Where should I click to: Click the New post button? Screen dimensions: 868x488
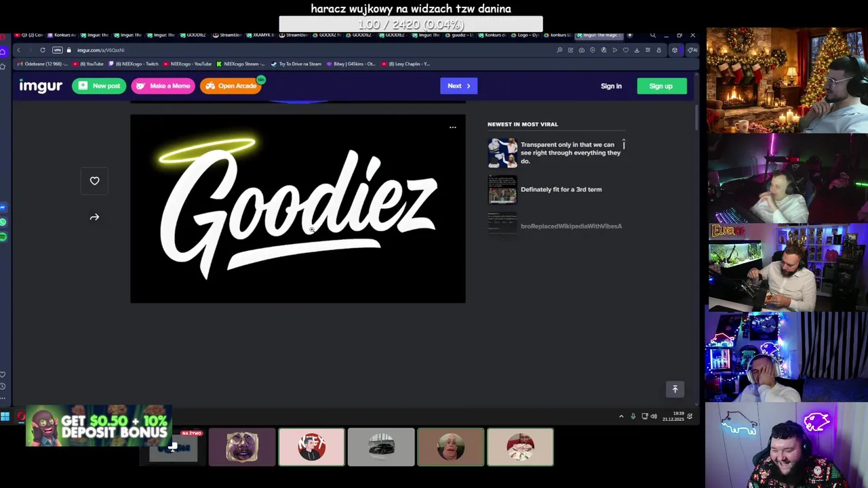(x=99, y=86)
